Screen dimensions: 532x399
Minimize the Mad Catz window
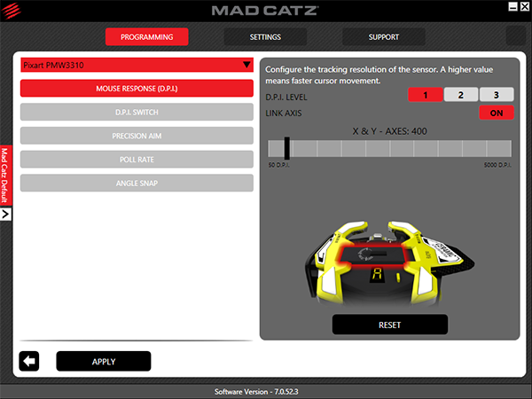click(x=513, y=6)
